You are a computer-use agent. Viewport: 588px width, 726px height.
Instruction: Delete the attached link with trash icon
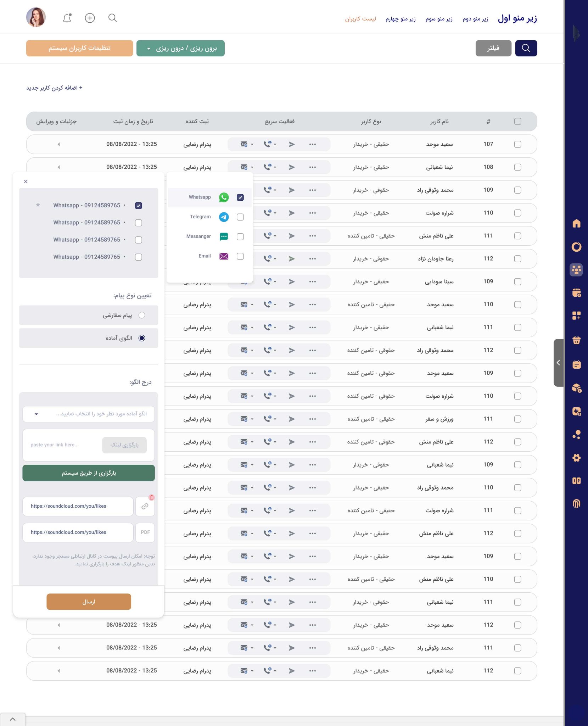coord(151,497)
